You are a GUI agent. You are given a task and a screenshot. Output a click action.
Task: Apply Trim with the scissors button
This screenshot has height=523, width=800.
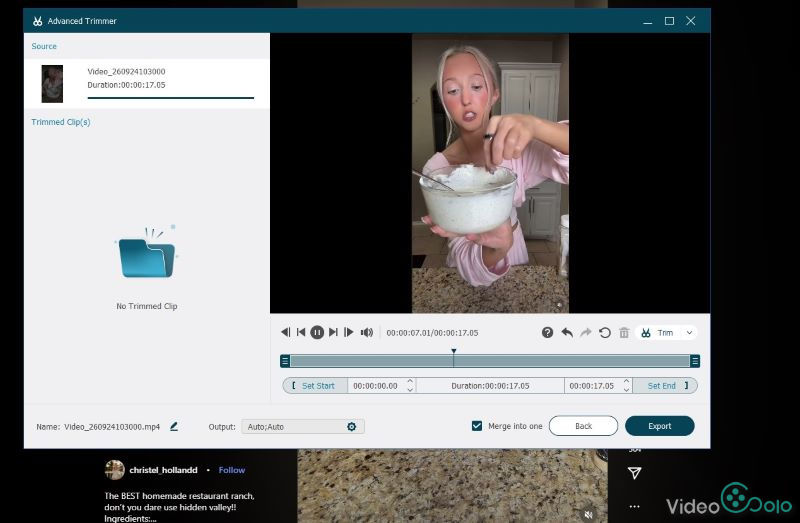pyautogui.click(x=658, y=333)
